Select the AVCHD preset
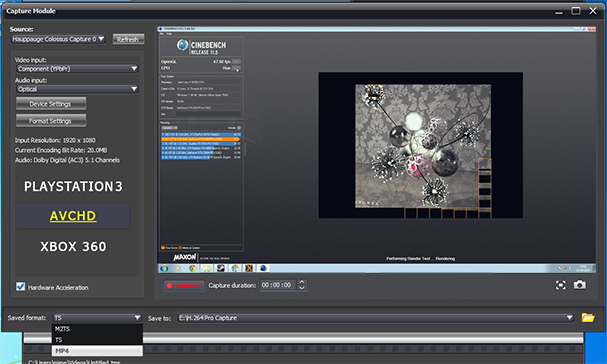607x364 pixels. [73, 216]
